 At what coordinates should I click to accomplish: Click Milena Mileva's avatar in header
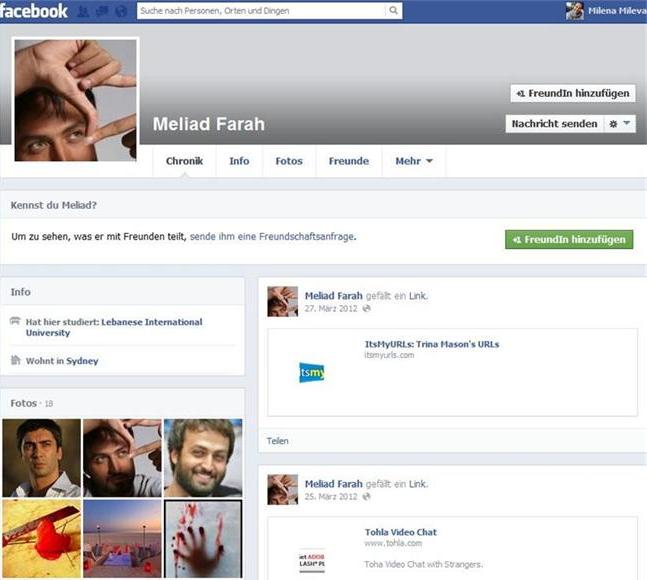point(575,11)
